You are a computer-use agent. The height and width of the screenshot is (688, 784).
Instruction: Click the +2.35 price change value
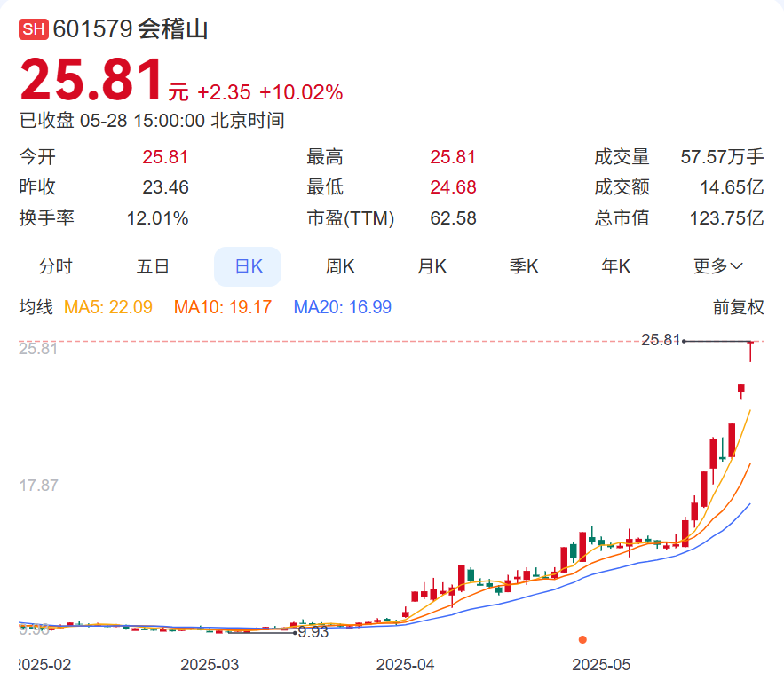point(224,92)
